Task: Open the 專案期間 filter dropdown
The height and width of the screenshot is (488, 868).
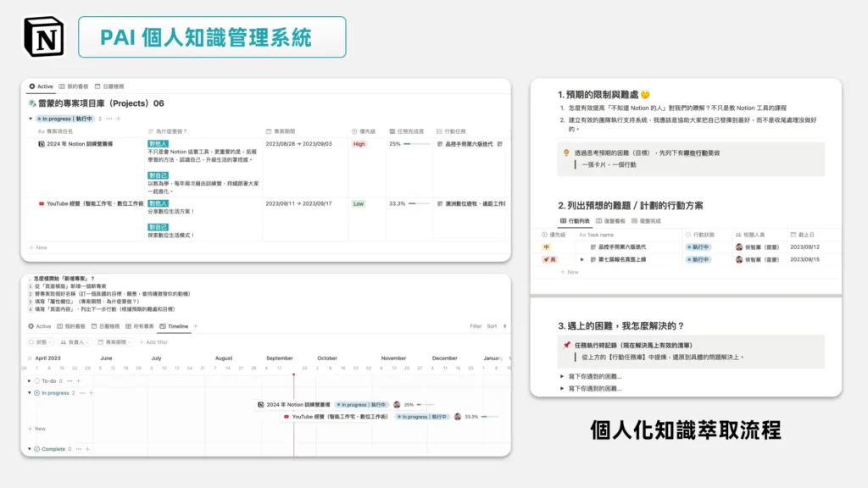Action: [x=114, y=342]
